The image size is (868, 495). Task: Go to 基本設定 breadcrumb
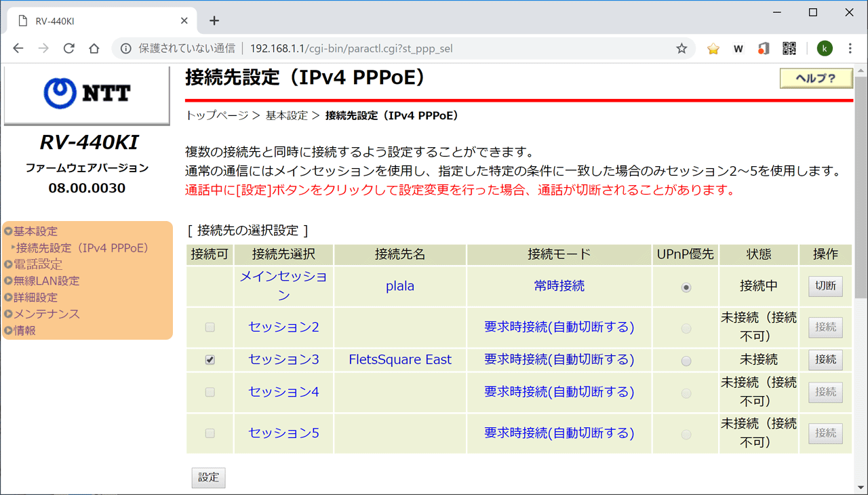pyautogui.click(x=286, y=116)
